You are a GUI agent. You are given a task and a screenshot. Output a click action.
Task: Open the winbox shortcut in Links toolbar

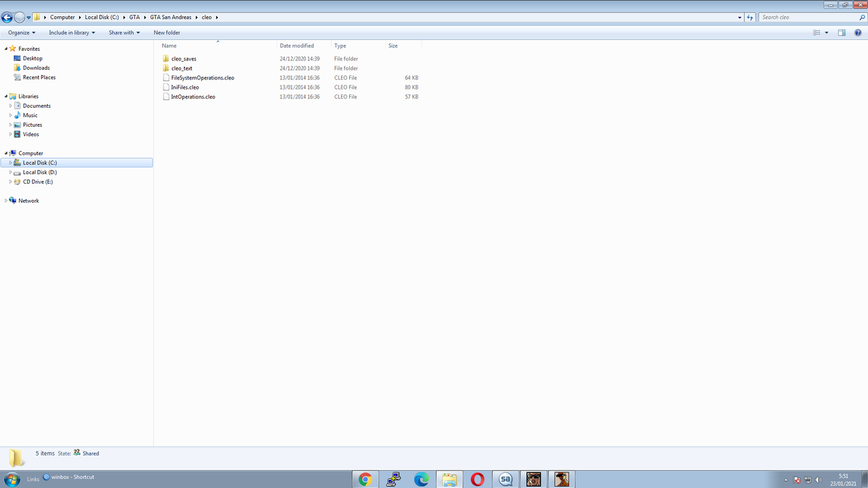point(68,477)
